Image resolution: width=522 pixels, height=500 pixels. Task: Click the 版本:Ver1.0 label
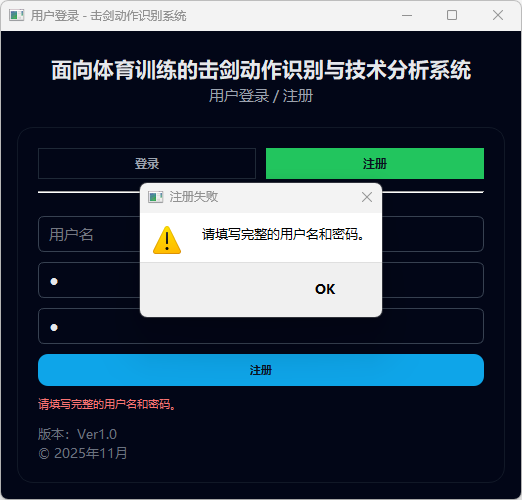coord(77,434)
